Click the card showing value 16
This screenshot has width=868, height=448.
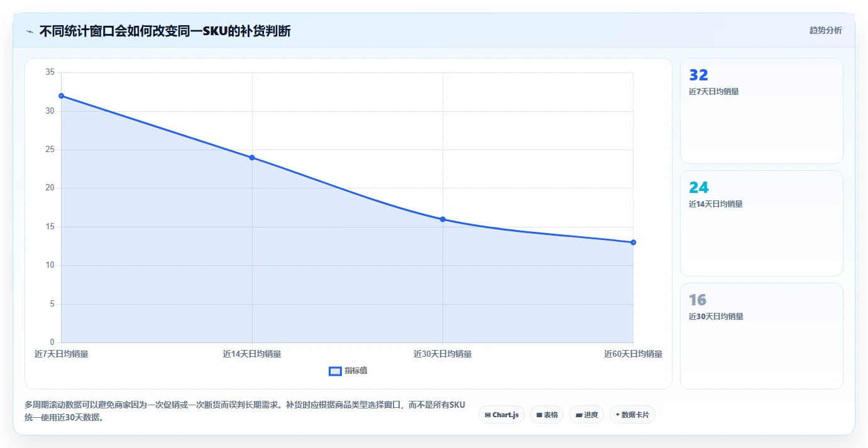[761, 336]
